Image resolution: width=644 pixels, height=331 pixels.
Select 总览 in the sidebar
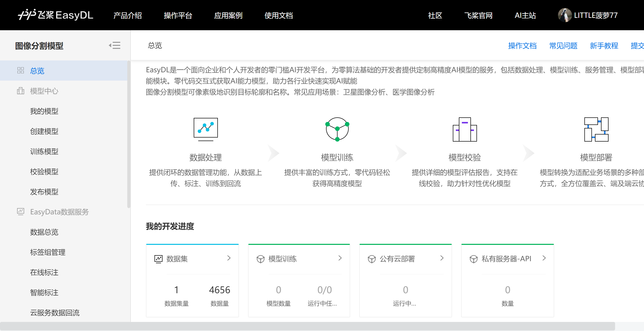(x=64, y=71)
